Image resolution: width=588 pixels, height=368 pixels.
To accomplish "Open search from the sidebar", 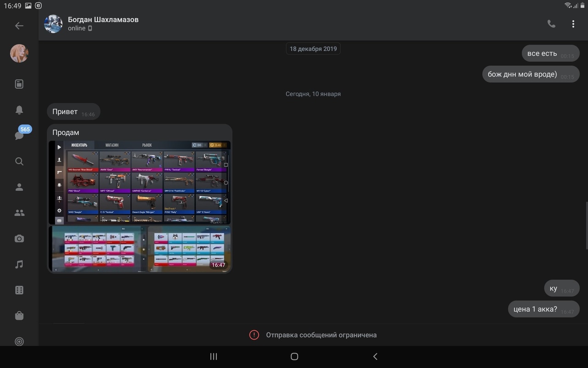I will coord(19,161).
